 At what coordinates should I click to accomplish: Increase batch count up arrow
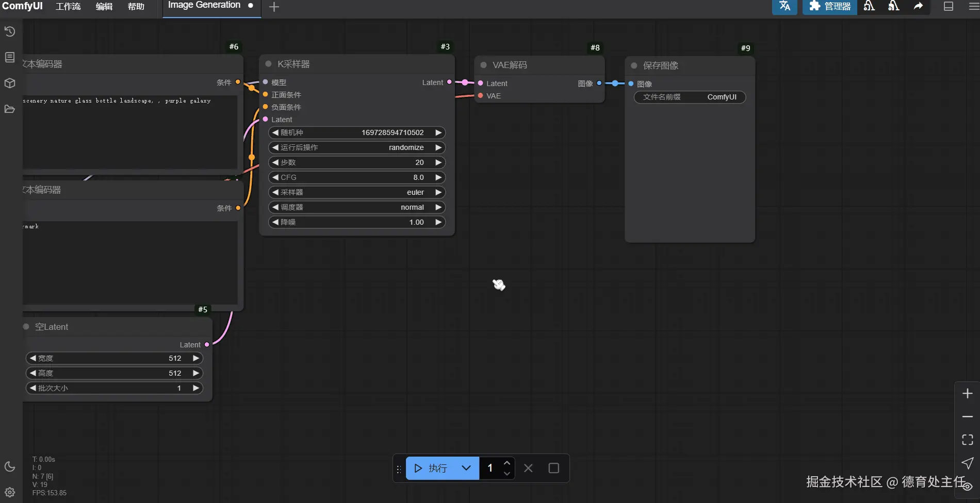[507, 462]
